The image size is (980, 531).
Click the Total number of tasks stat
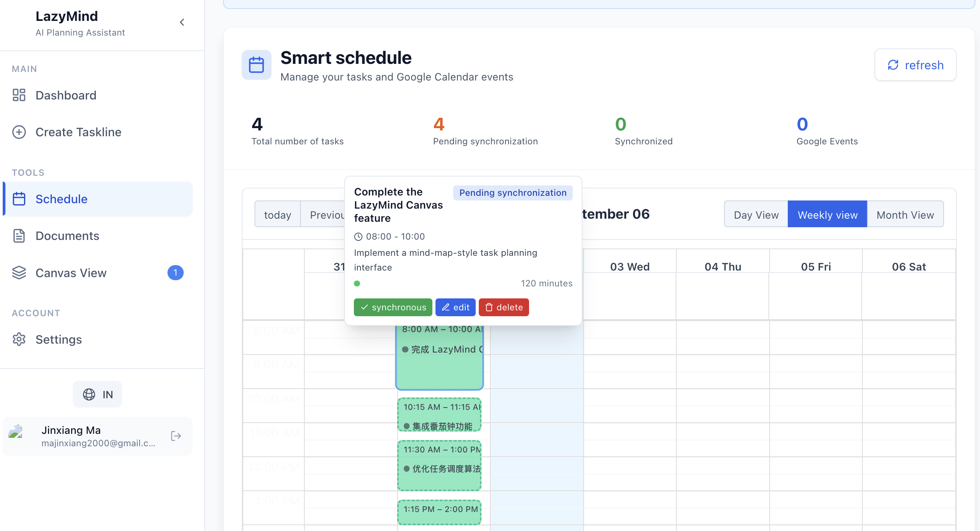[297, 131]
